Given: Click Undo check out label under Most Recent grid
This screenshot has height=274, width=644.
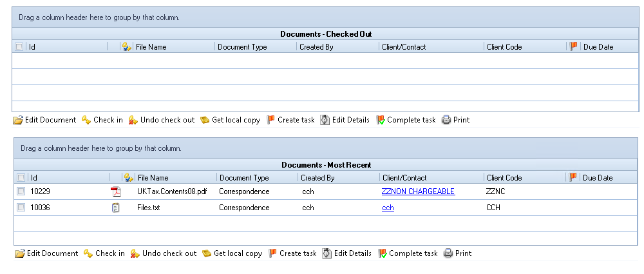Looking at the screenshot, I should click(x=169, y=253).
